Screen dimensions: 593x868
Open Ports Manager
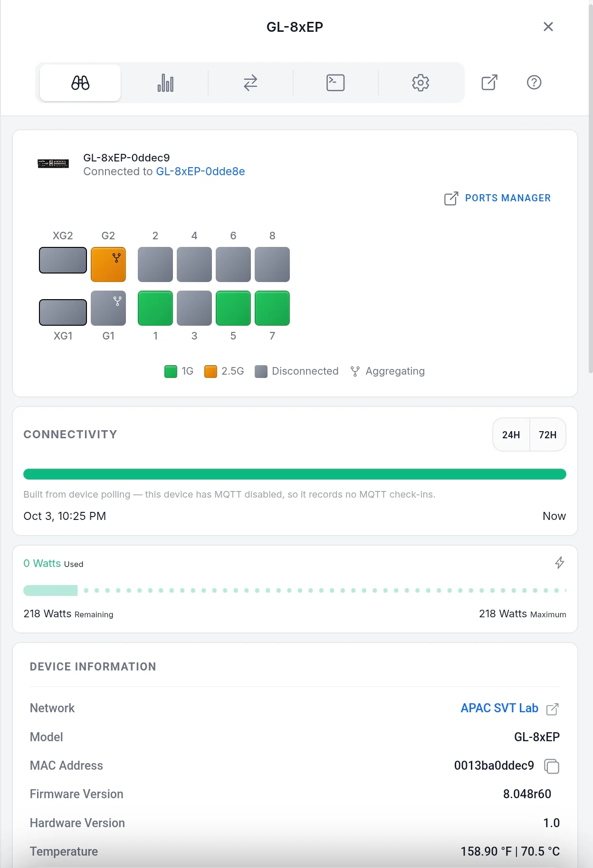497,198
